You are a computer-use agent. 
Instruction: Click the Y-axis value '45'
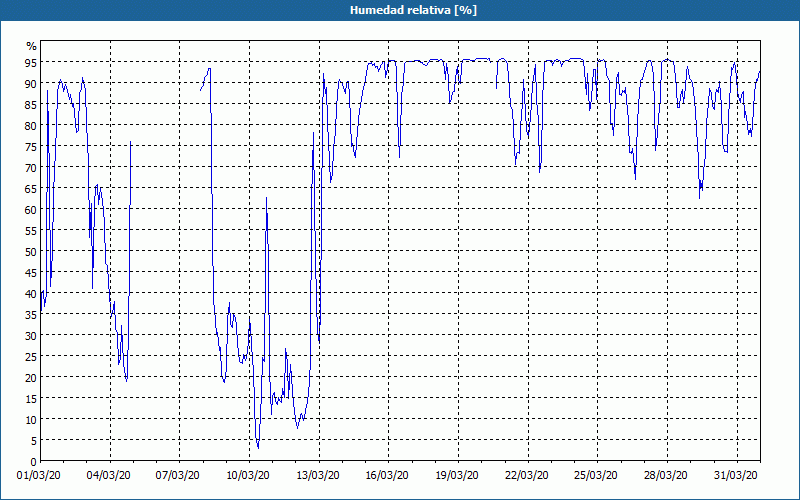pyautogui.click(x=31, y=273)
